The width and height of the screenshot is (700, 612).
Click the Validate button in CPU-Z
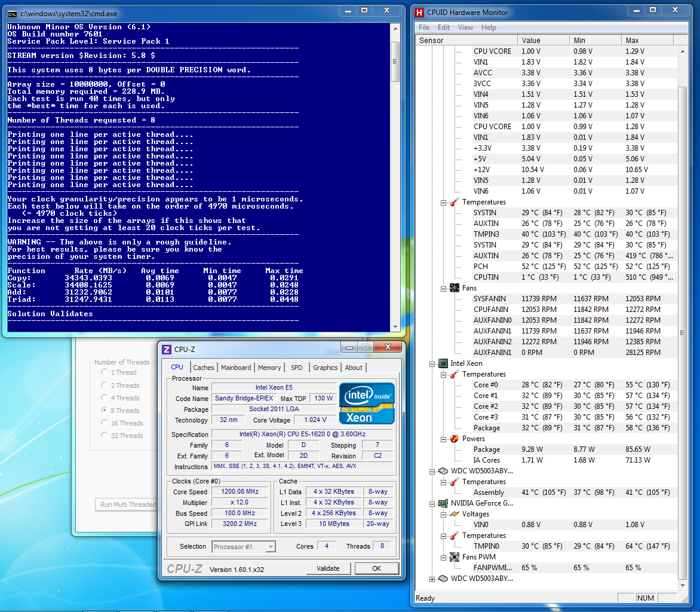[x=328, y=568]
